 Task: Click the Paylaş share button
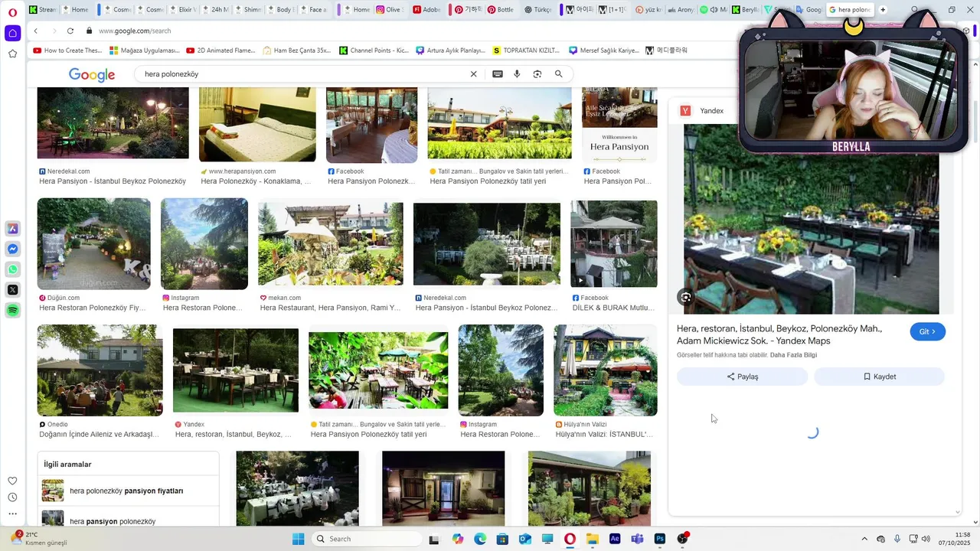click(x=742, y=377)
